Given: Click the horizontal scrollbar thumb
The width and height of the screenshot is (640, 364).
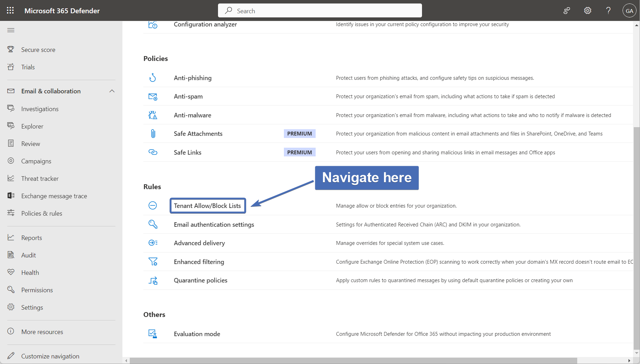Looking at the screenshot, I should pyautogui.click(x=353, y=361).
